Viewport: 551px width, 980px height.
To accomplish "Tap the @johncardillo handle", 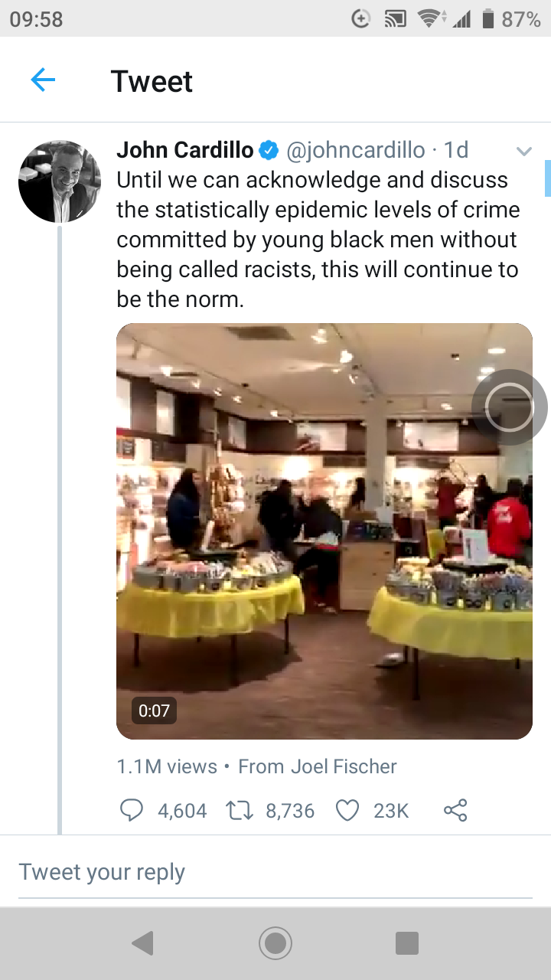I will click(355, 151).
